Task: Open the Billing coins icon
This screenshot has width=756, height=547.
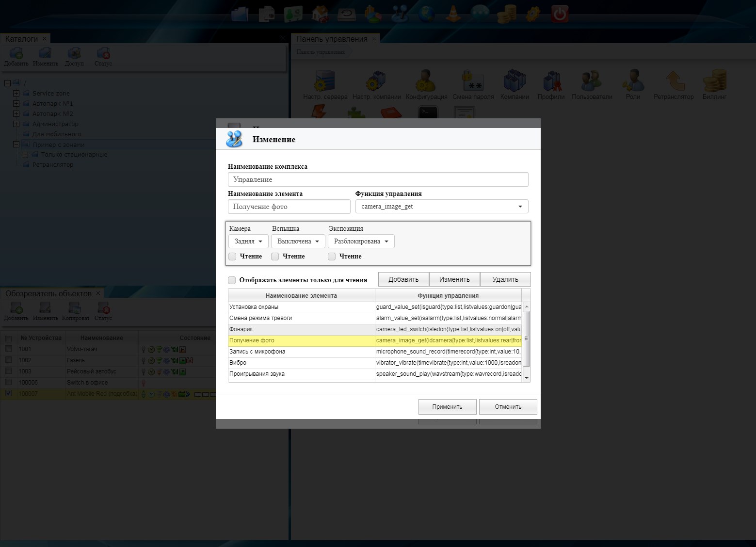Action: coord(714,81)
